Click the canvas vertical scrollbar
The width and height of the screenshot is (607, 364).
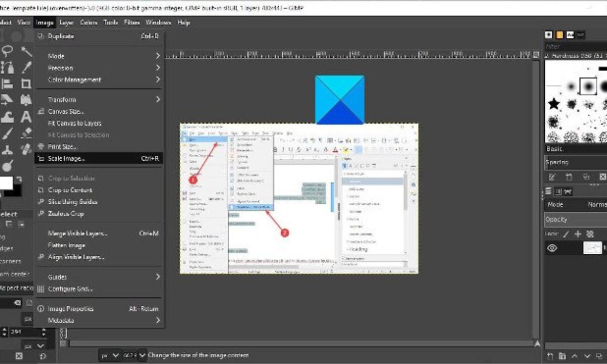pos(537,198)
